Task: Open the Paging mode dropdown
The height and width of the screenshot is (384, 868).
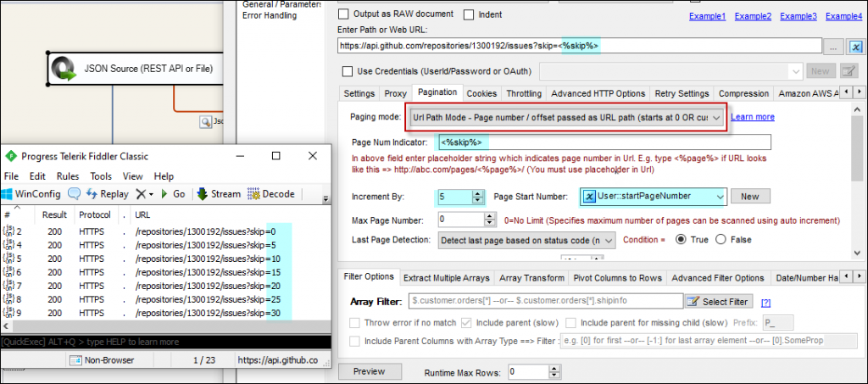Action: click(x=717, y=117)
